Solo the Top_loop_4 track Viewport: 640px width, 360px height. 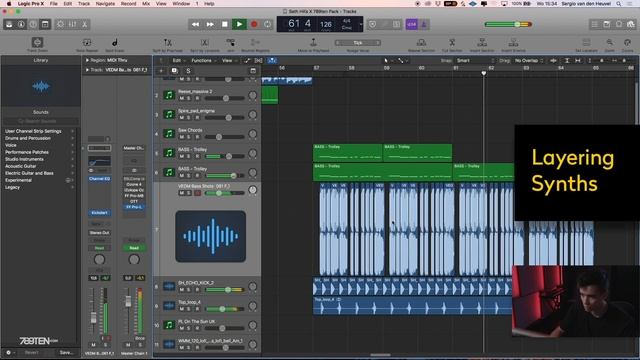pyautogui.click(x=189, y=309)
